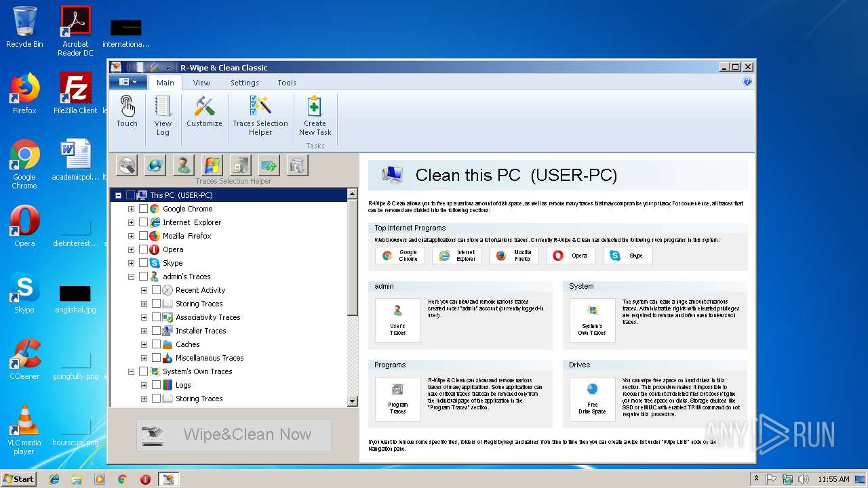The width and height of the screenshot is (868, 488).
Task: Check the Opera tree checkbox
Action: 143,249
